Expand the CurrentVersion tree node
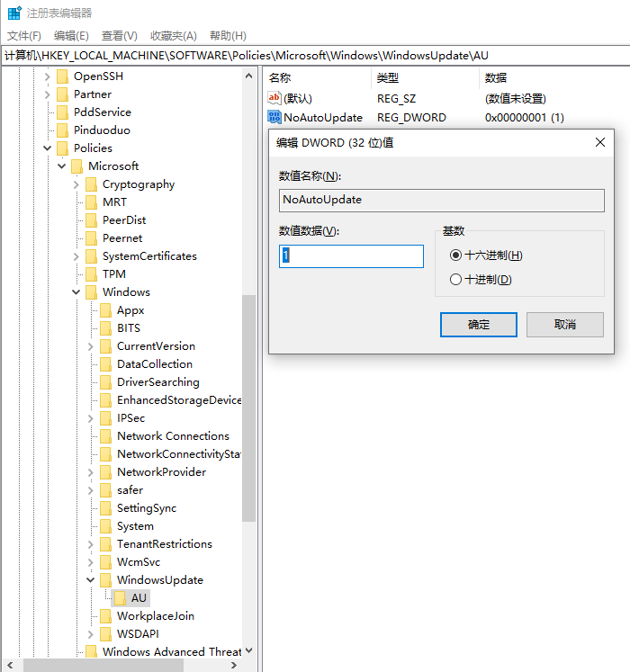 [91, 346]
